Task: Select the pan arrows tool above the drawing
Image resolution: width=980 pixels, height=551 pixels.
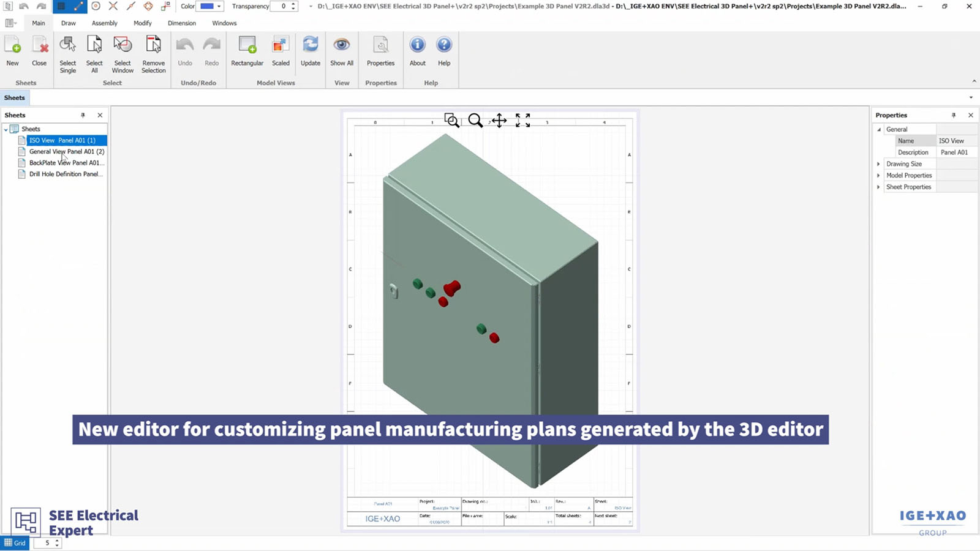Action: pyautogui.click(x=499, y=120)
